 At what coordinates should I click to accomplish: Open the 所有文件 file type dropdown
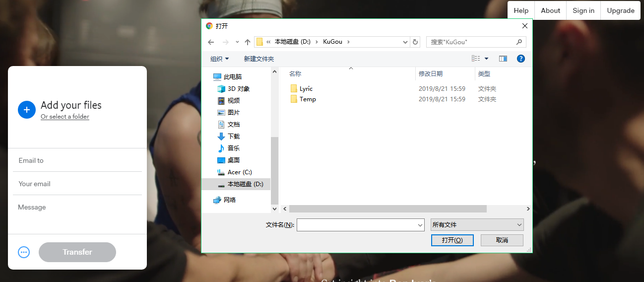click(x=477, y=225)
